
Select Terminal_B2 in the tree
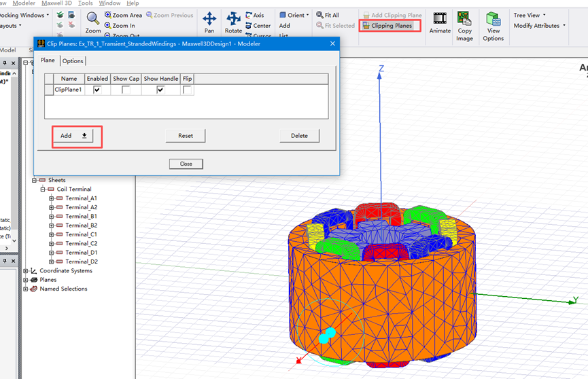pyautogui.click(x=82, y=225)
